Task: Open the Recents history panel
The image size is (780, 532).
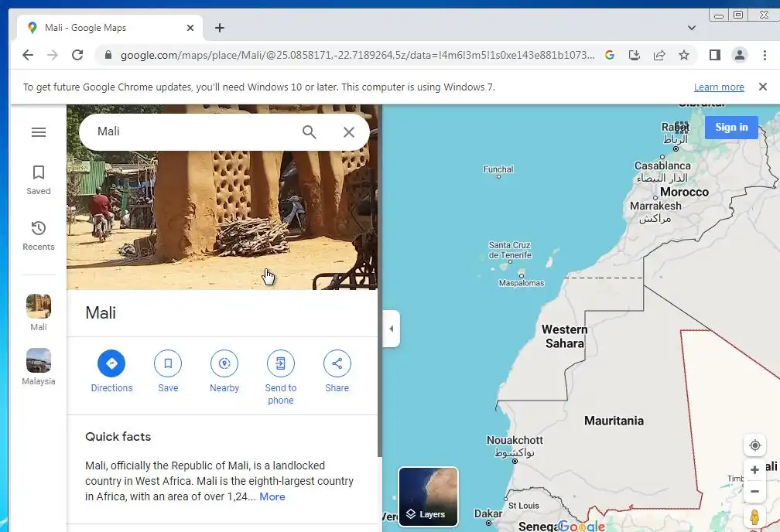Action: click(x=39, y=236)
